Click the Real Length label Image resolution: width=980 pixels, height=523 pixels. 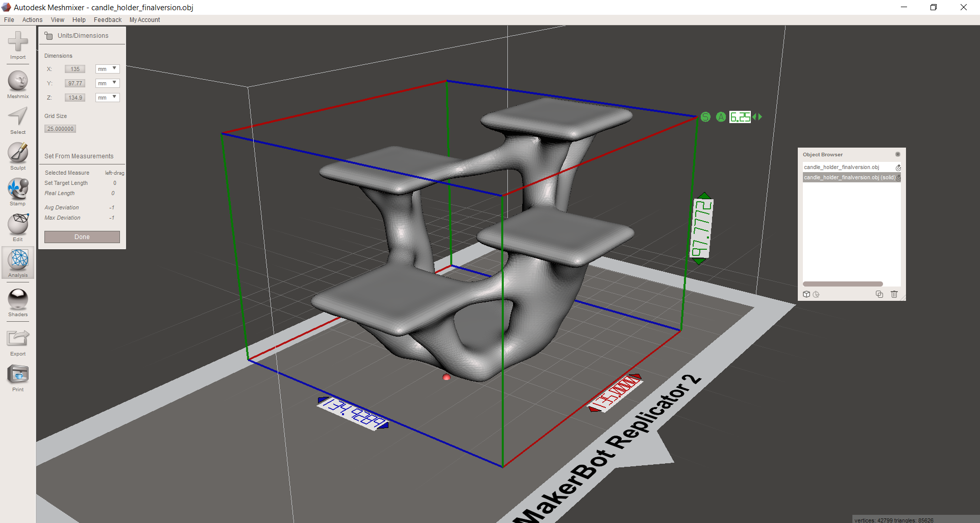point(60,193)
